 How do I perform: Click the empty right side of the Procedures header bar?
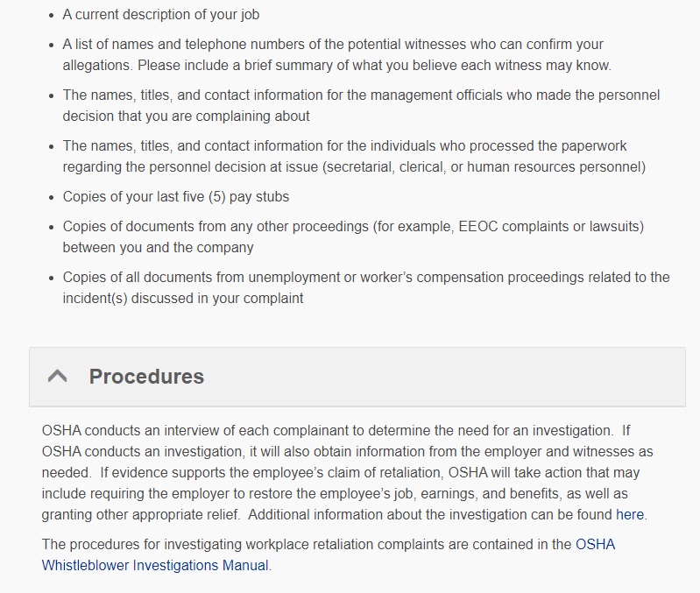526,377
